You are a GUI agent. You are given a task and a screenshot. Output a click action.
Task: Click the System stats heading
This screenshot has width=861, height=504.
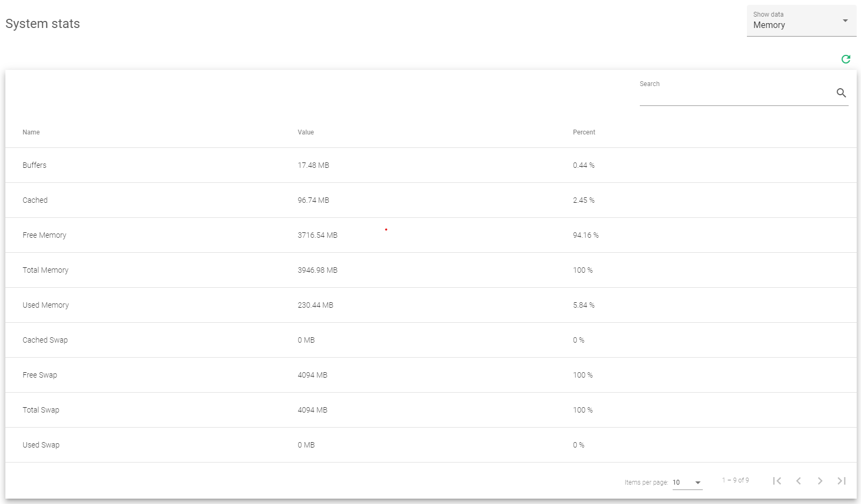point(43,24)
